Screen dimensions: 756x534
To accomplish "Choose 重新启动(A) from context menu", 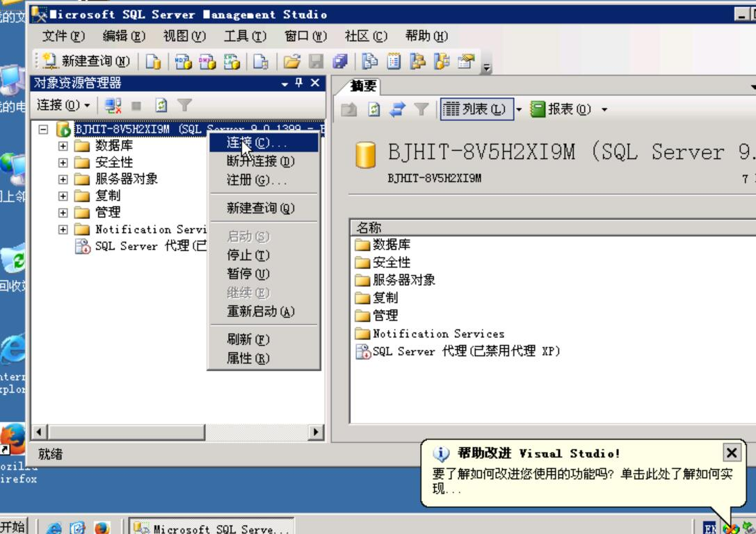I will coord(264,311).
